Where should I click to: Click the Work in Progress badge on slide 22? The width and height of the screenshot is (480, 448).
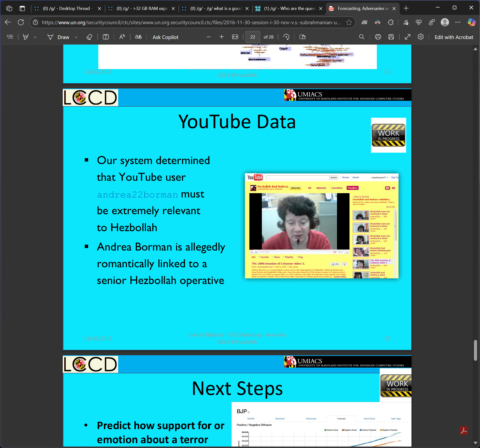pos(388,135)
